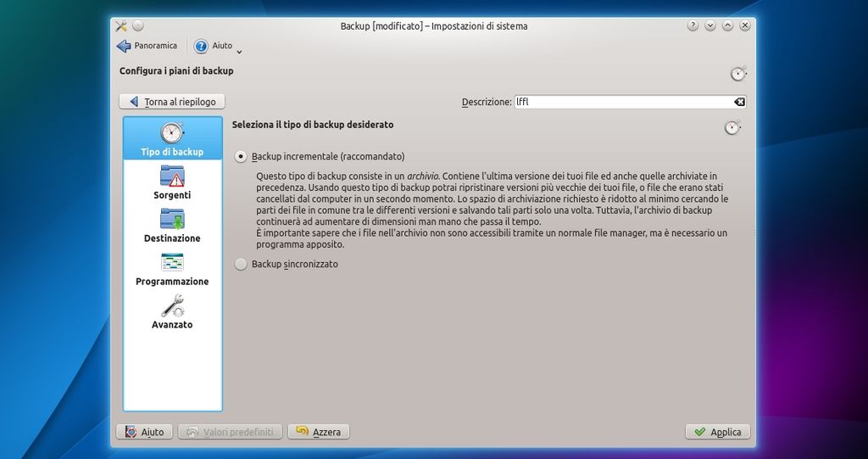
Task: Click the Descrizione label
Action: click(x=487, y=102)
